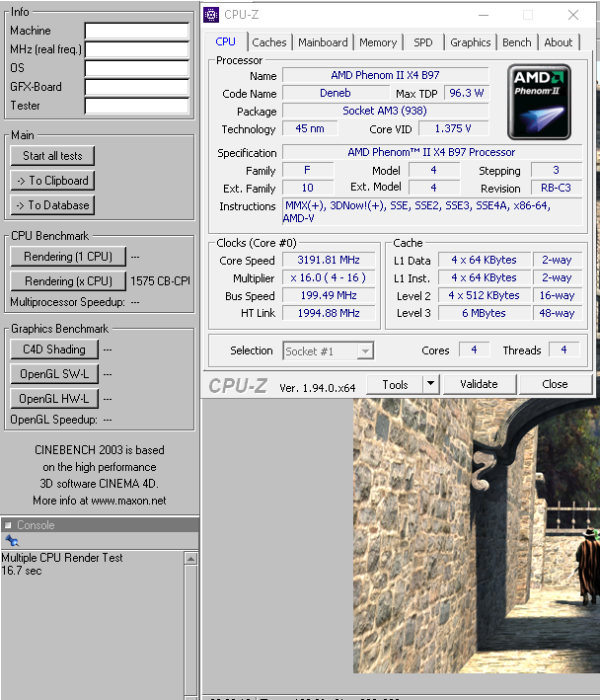Screen dimensions: 600x700
Task: Click Start all tests in Cinebench
Action: coord(52,156)
